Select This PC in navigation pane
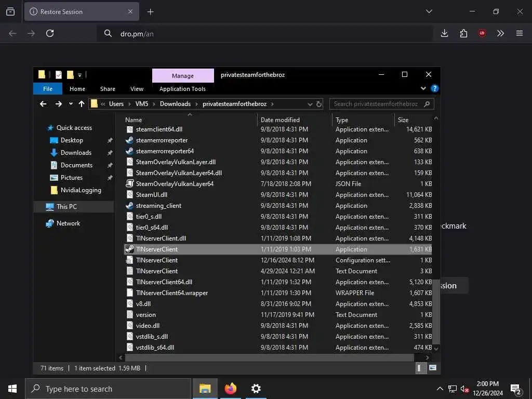 pyautogui.click(x=66, y=207)
